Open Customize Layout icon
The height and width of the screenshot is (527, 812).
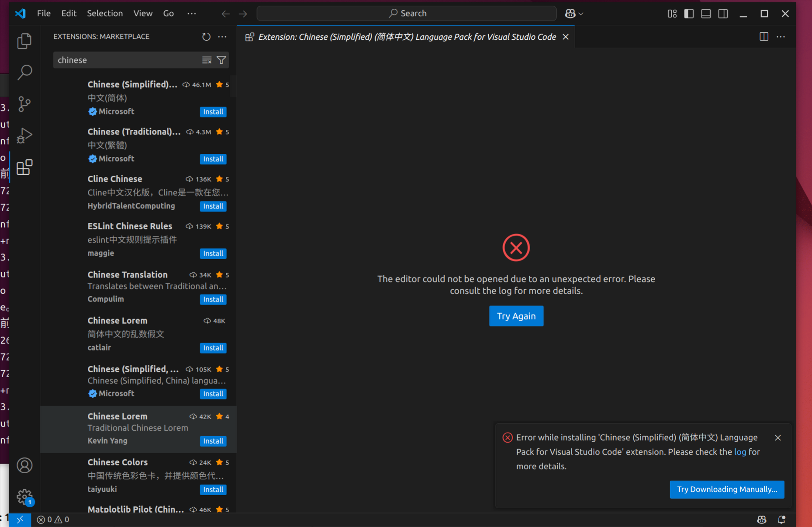coord(672,14)
